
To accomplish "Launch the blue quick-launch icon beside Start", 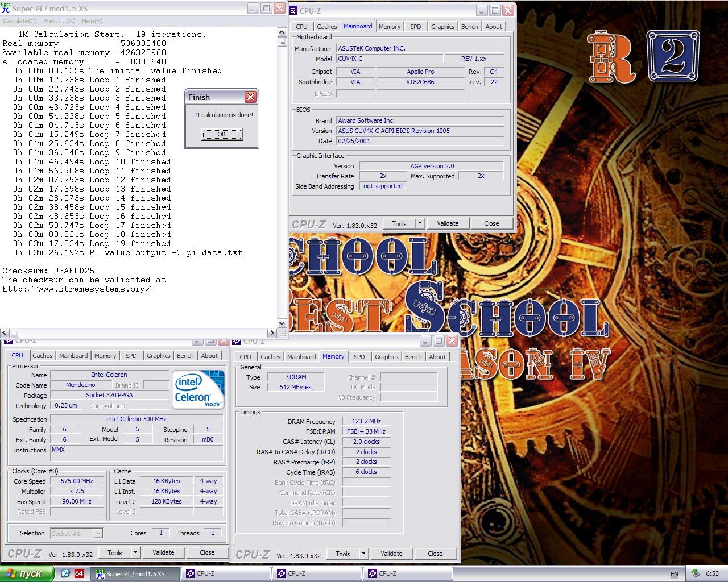I will [65, 573].
